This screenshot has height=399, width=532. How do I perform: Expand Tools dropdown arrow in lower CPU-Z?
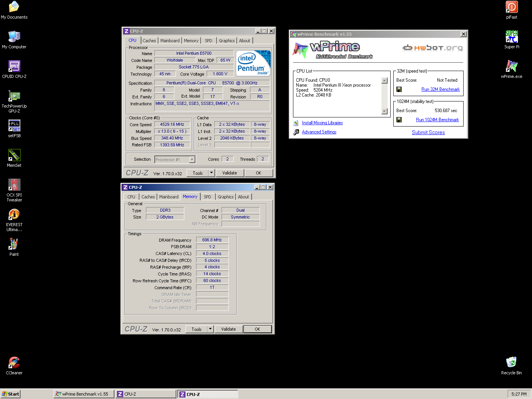click(x=211, y=329)
